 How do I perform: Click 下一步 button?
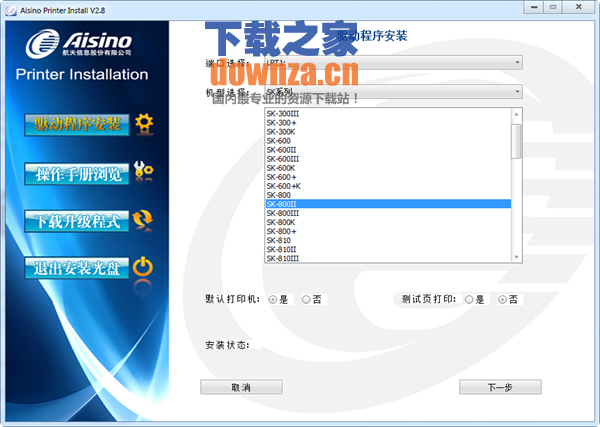click(500, 387)
